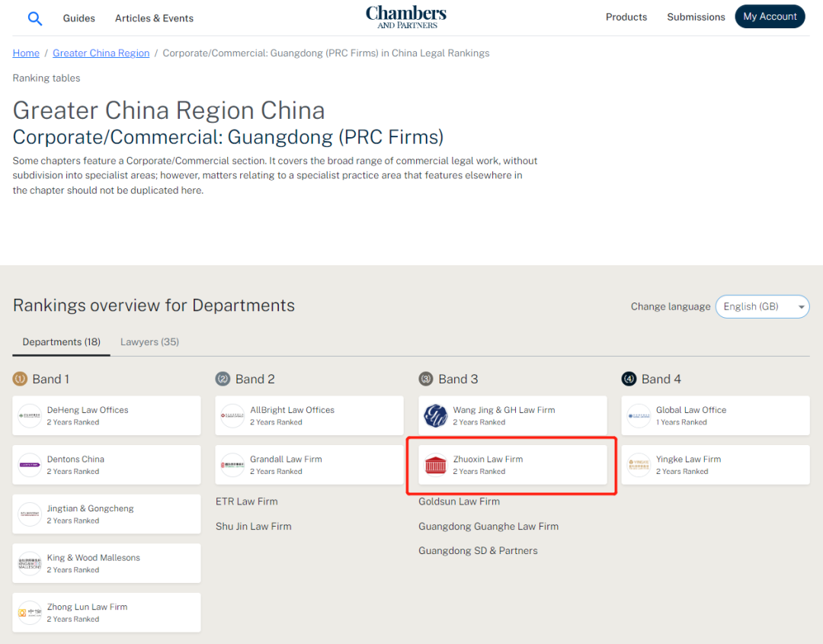Open the Submissions menu
The height and width of the screenshot is (644, 823).
pyautogui.click(x=696, y=17)
